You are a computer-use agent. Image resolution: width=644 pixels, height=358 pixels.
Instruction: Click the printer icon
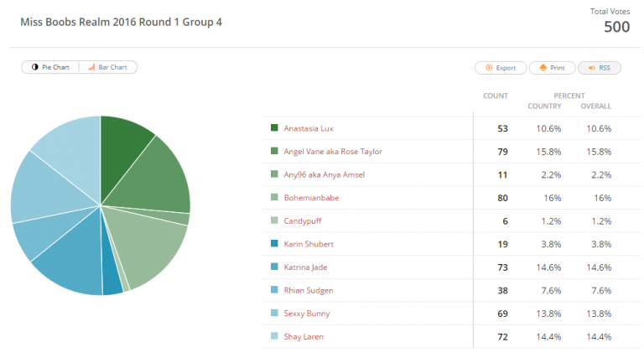(543, 68)
